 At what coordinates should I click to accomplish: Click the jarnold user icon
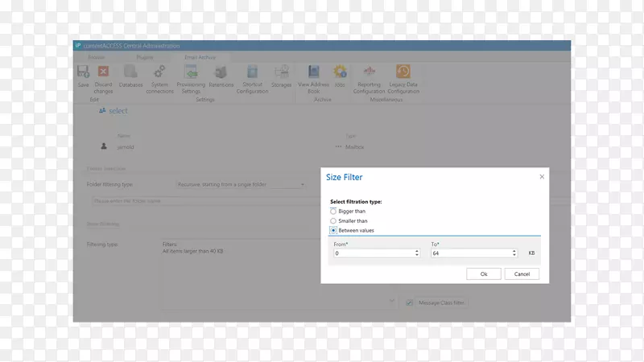point(104,146)
